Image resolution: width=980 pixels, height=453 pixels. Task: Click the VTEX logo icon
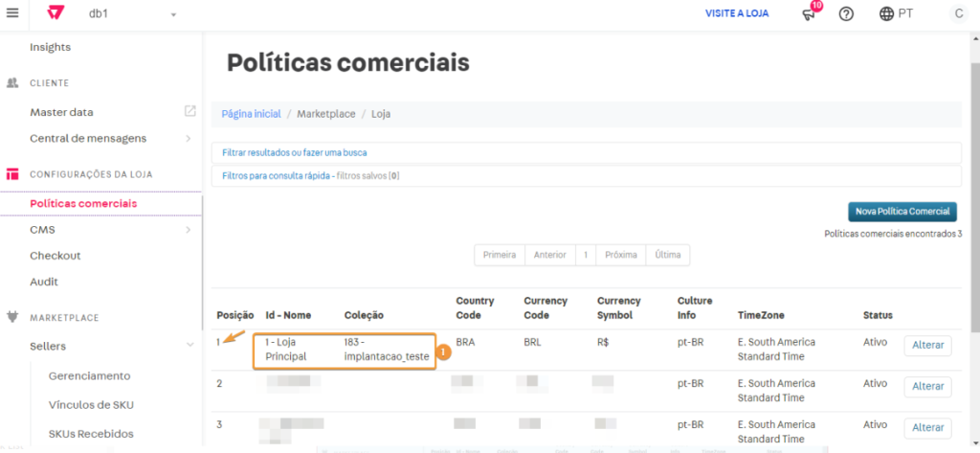[x=56, y=13]
